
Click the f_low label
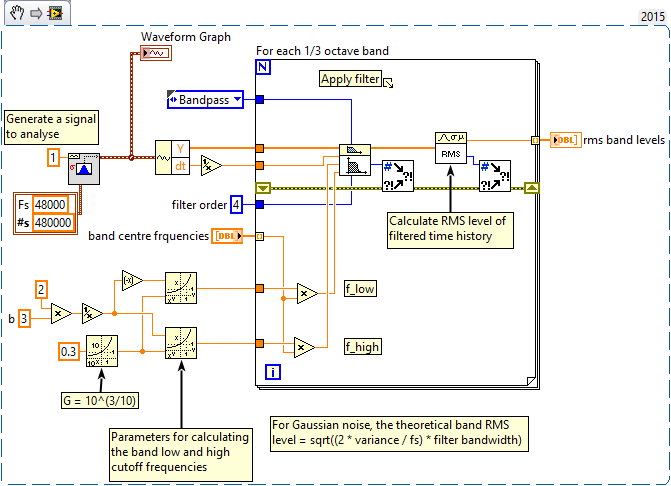360,289
